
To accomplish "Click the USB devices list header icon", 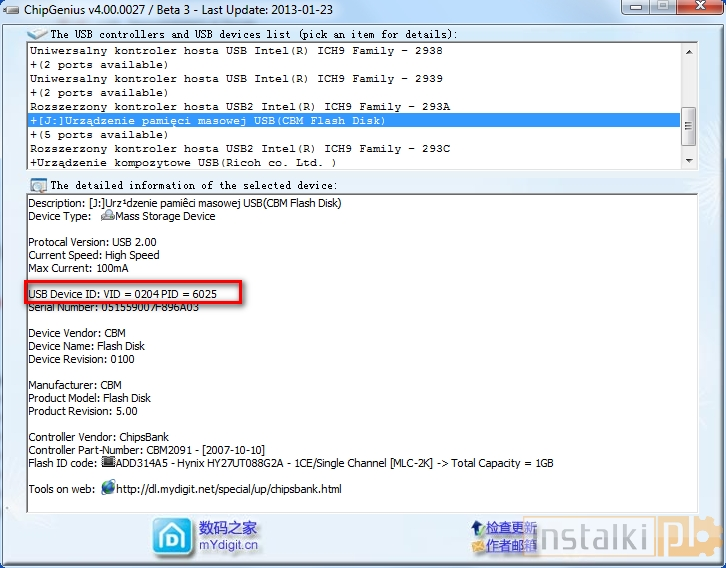I will [39, 34].
